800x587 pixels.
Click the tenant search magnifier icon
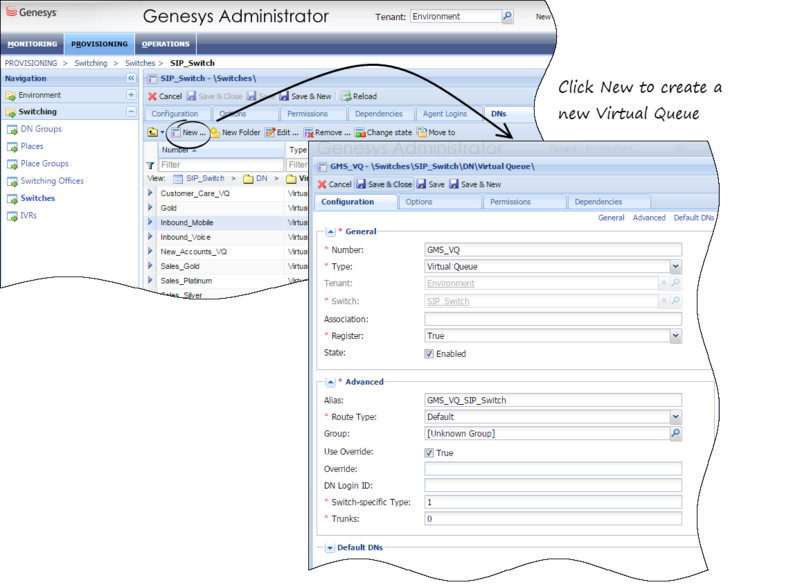click(507, 16)
